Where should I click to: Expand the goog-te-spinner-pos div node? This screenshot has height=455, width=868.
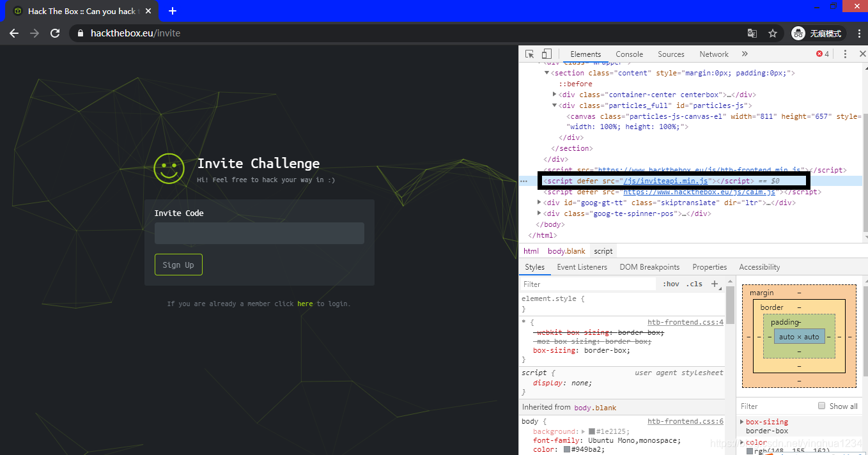(x=539, y=213)
